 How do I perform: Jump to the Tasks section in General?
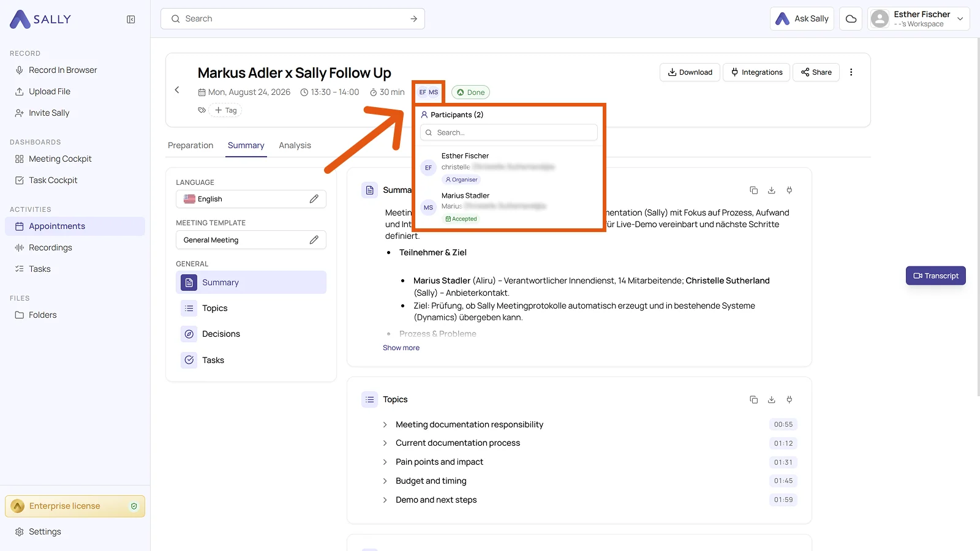[x=251, y=361]
